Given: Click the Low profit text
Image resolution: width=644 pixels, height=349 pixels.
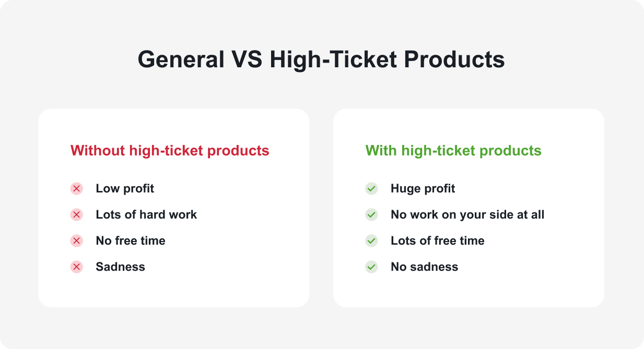Looking at the screenshot, I should (125, 188).
